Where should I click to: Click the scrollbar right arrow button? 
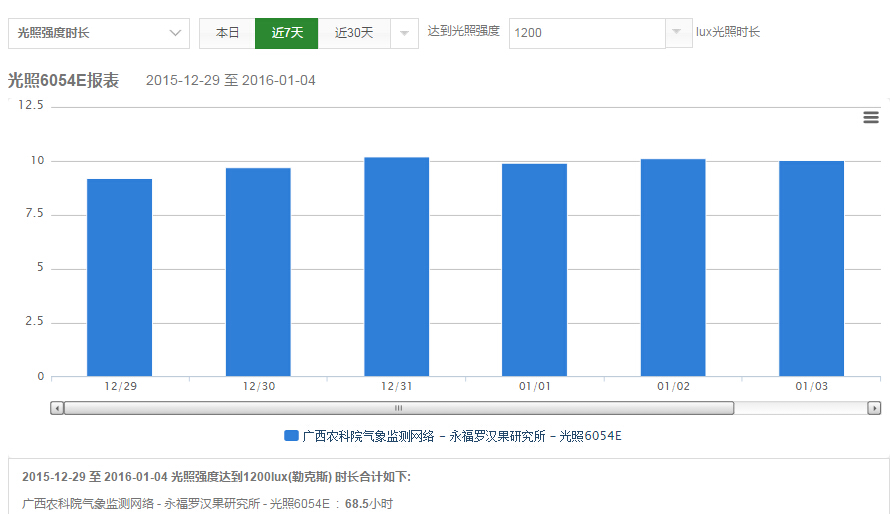(x=873, y=408)
